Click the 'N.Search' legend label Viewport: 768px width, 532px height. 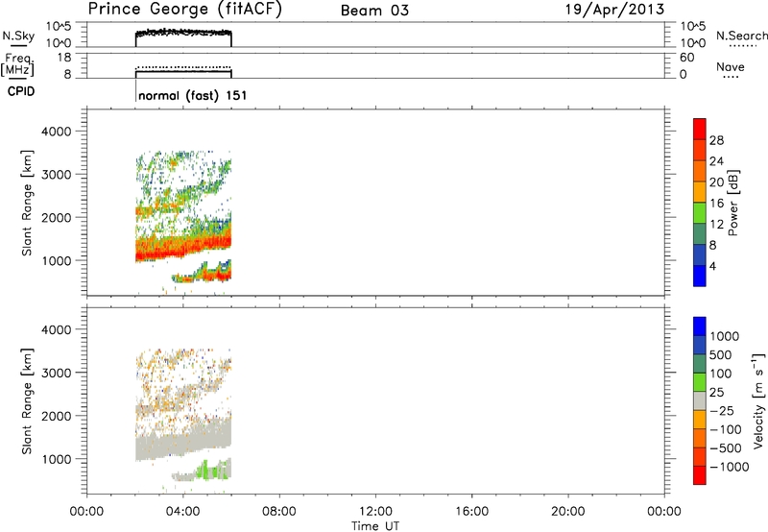[741, 36]
